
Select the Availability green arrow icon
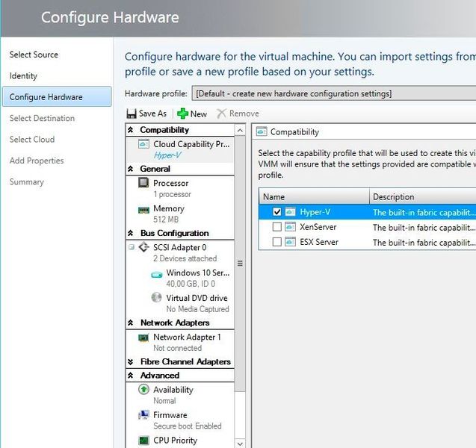(x=143, y=389)
